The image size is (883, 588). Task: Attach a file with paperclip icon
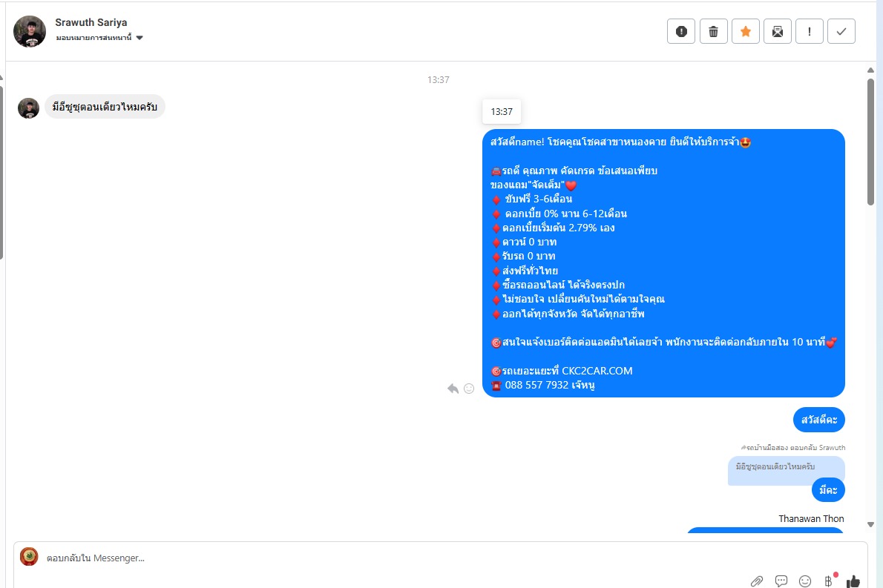point(756,581)
